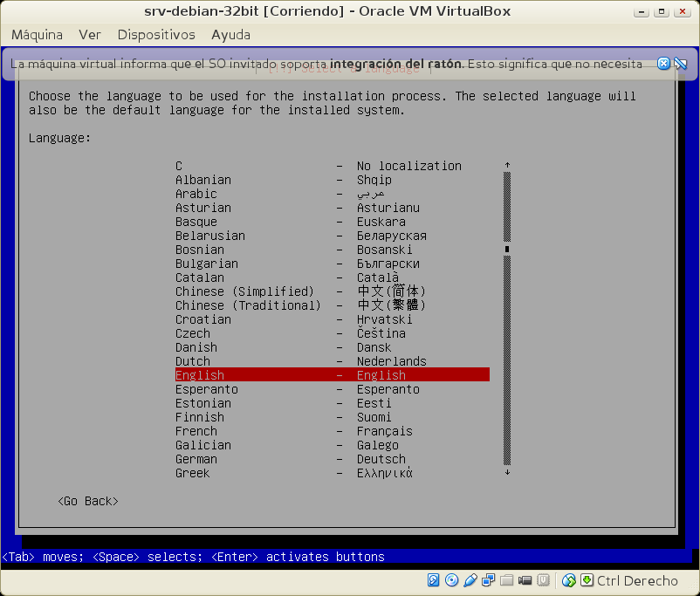The height and width of the screenshot is (596, 700).
Task: Click the language list scroll down arrow
Action: pos(507,472)
